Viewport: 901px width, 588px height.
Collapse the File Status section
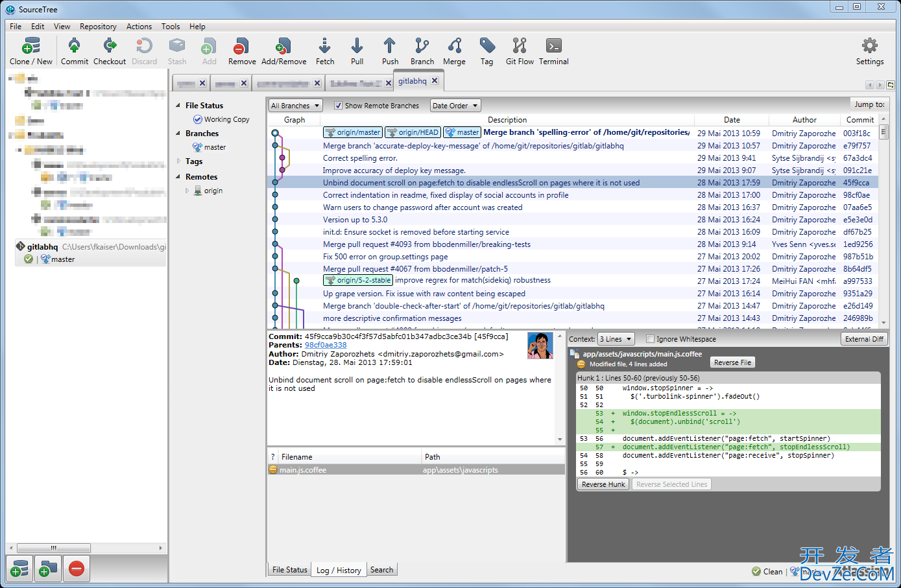pyautogui.click(x=178, y=105)
